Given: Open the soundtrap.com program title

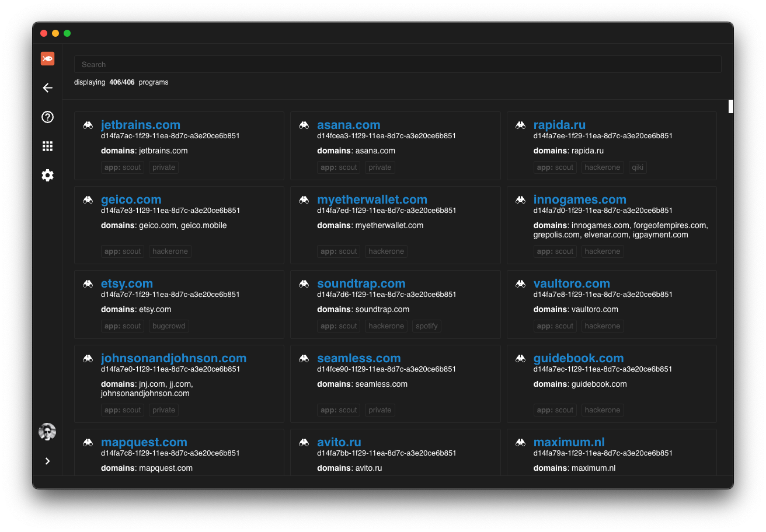Looking at the screenshot, I should (x=361, y=283).
